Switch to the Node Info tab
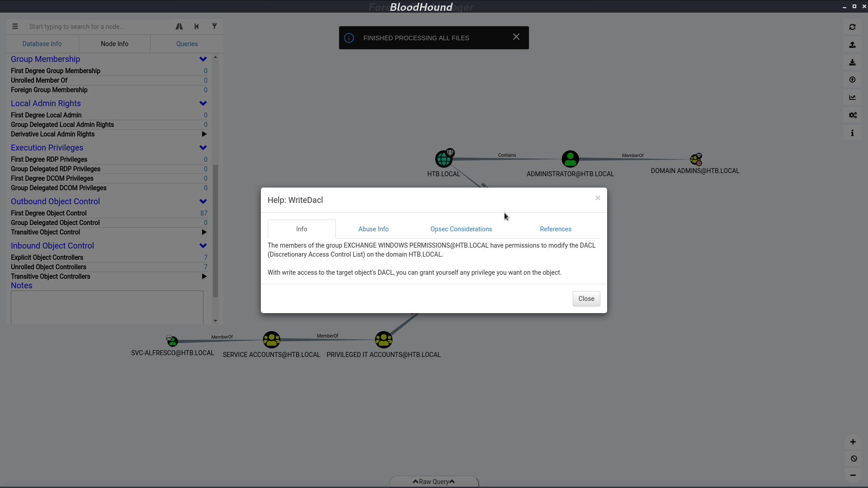The height and width of the screenshot is (488, 868). (x=114, y=44)
